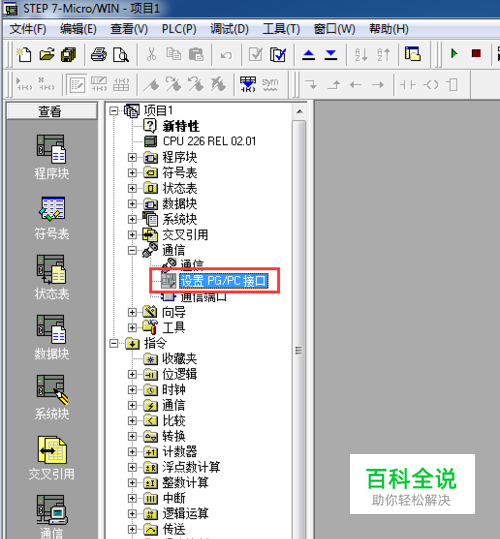Click the Upload blue up-arrow icon

[x=309, y=55]
